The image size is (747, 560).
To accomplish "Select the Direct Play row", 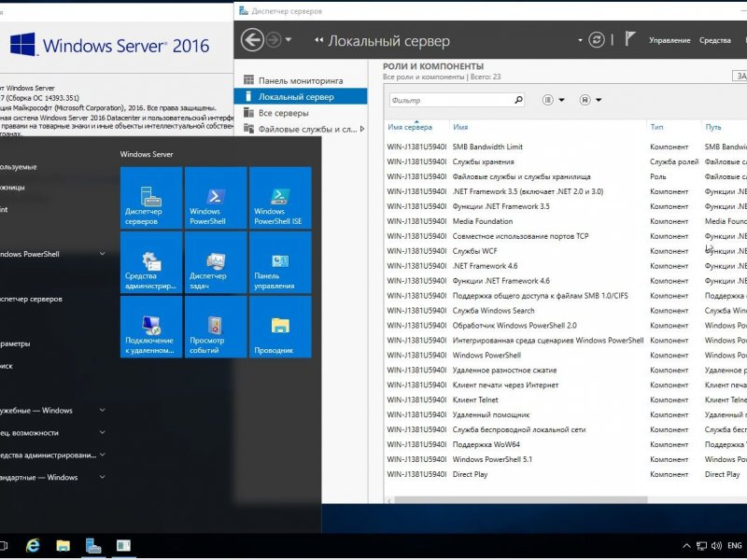I will point(567,474).
